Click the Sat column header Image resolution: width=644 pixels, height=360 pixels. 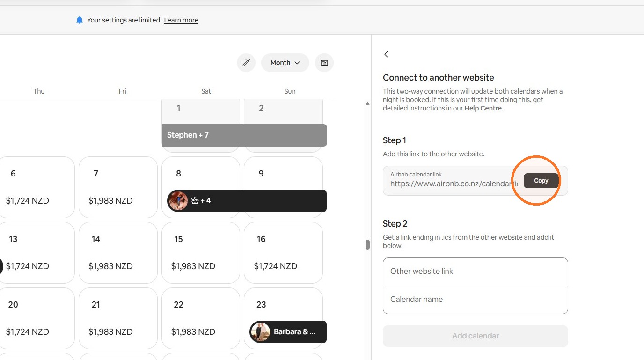206,91
